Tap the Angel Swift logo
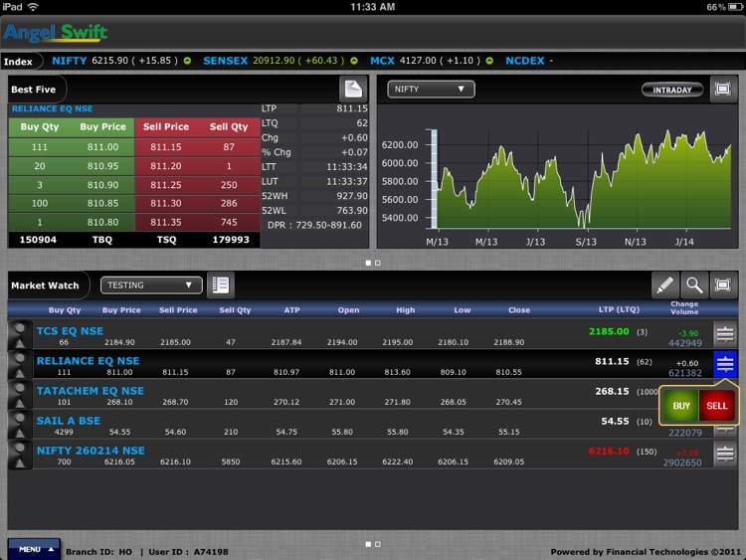 (55, 33)
